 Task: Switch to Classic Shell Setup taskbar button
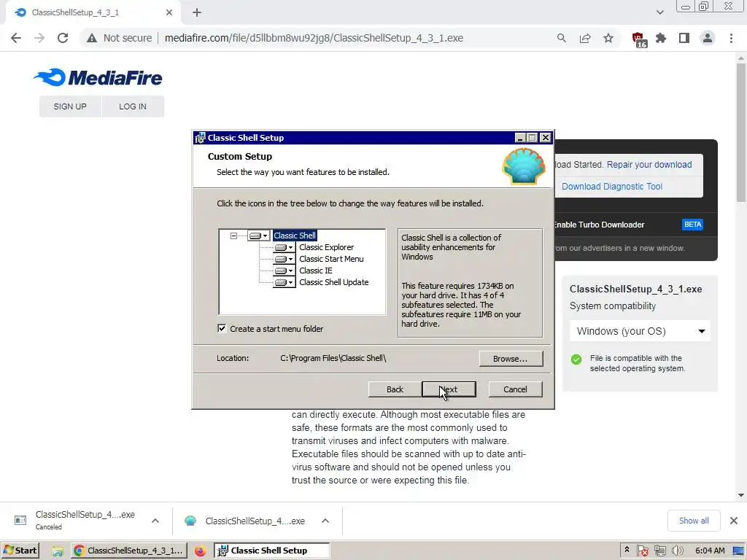[x=271, y=551]
